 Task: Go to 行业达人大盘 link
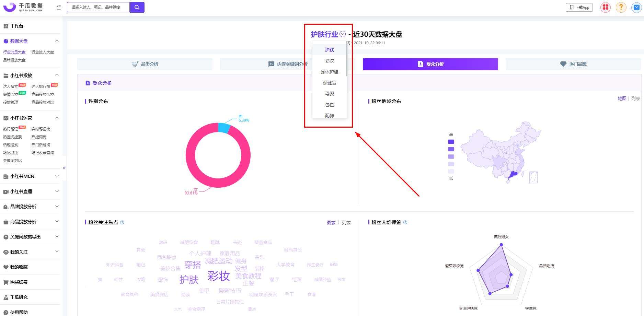(x=43, y=52)
